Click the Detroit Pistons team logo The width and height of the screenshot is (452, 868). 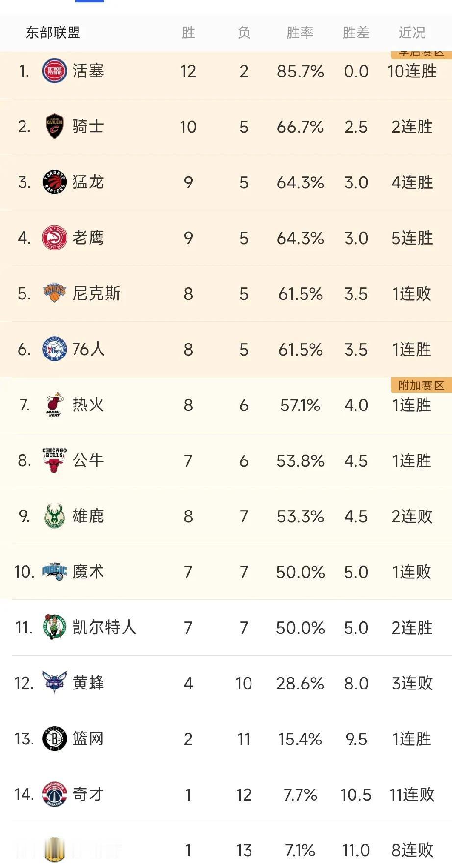(x=54, y=71)
